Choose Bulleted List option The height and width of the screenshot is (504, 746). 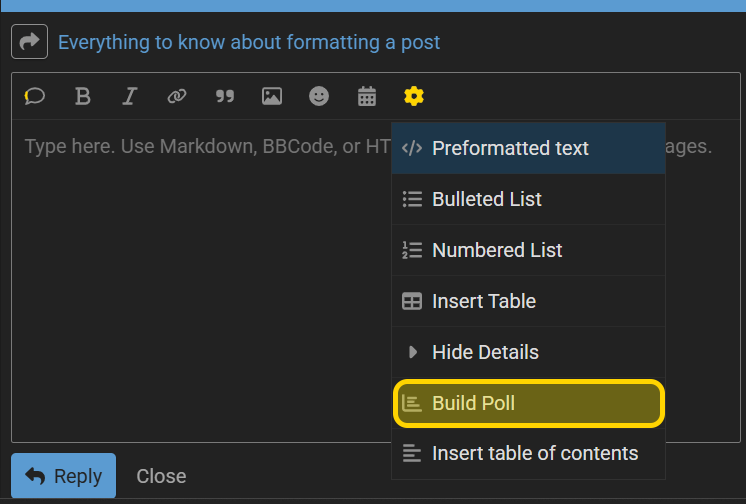(528, 199)
